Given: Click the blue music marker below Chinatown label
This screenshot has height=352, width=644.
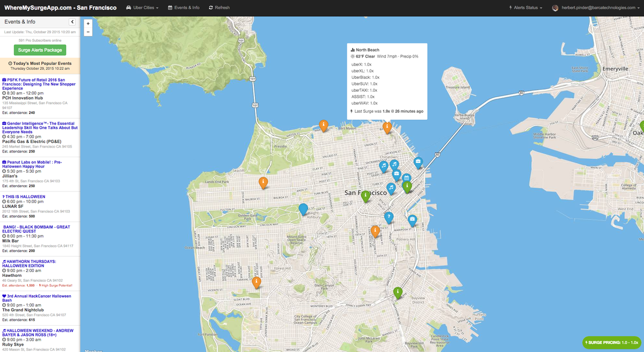Looking at the screenshot, I should tap(394, 164).
